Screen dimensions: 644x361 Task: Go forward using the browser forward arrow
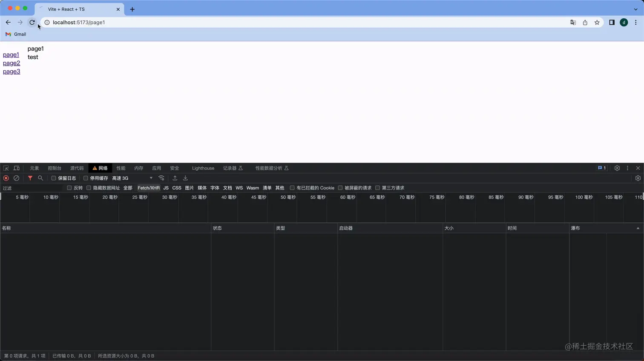click(x=20, y=23)
